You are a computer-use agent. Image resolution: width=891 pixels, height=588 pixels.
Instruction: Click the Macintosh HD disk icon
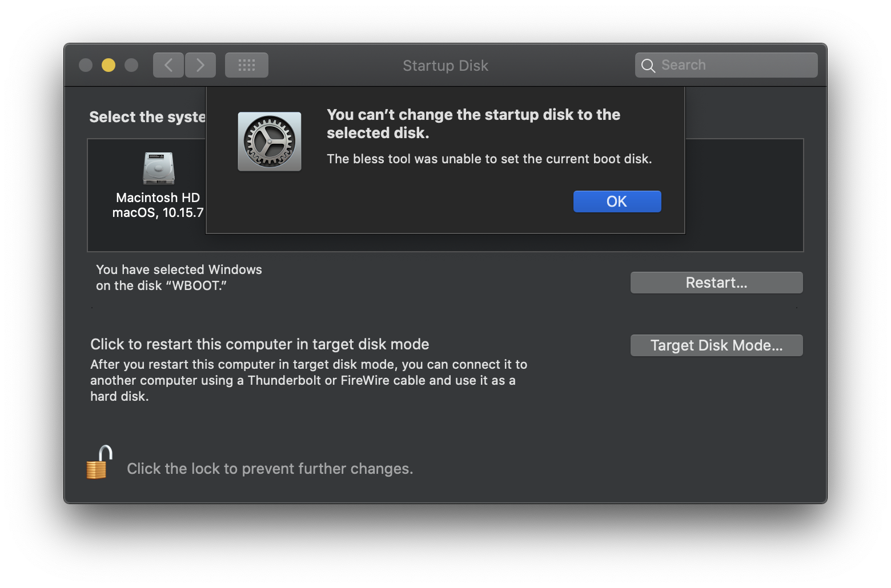[158, 168]
